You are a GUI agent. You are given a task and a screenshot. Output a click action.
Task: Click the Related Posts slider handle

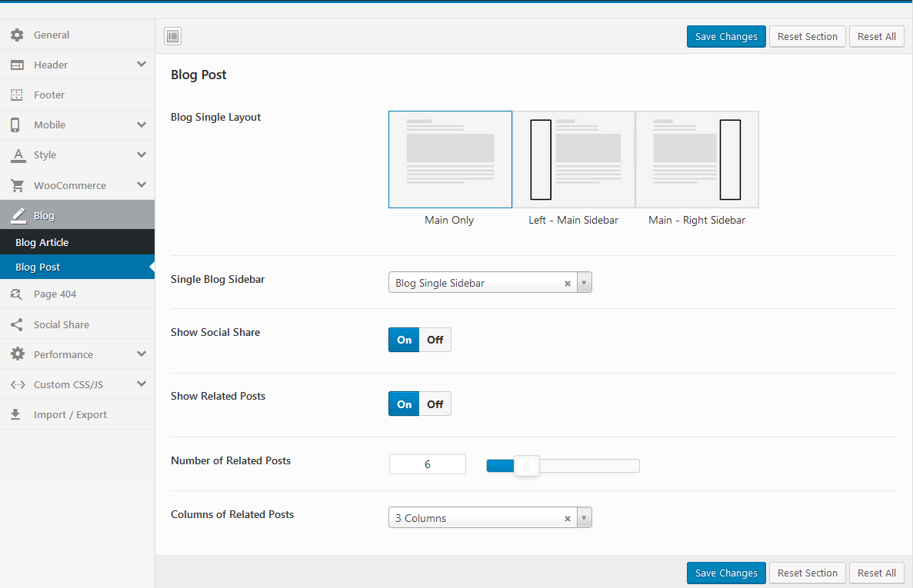[x=526, y=466]
